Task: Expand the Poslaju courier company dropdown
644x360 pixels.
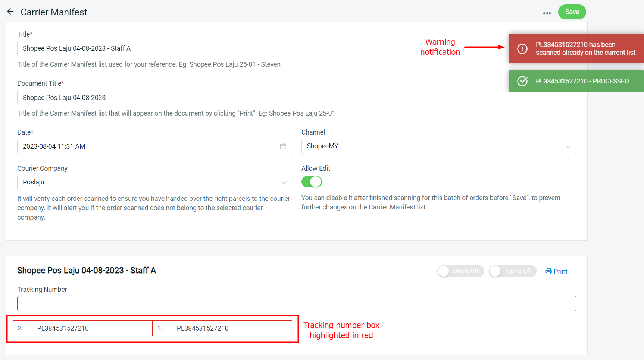Action: point(149,183)
